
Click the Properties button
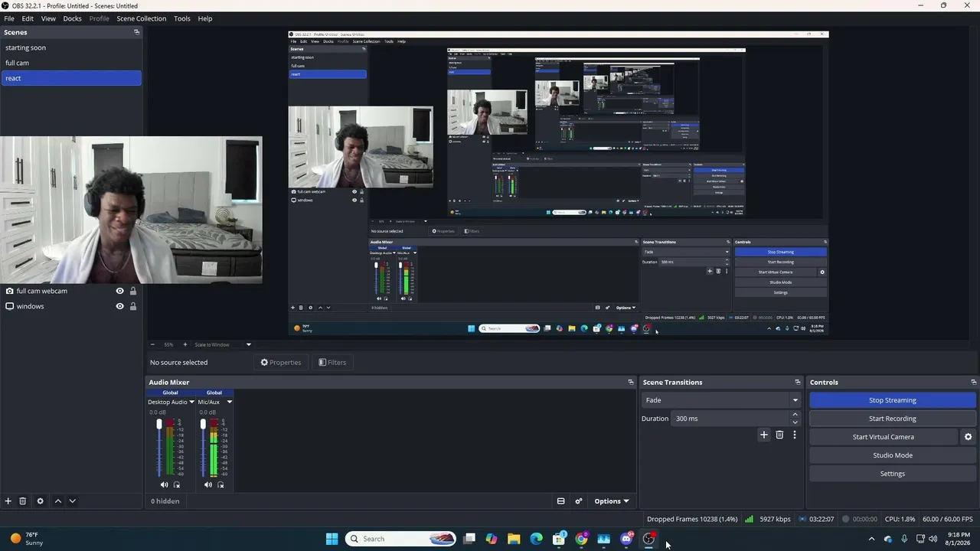281,363
